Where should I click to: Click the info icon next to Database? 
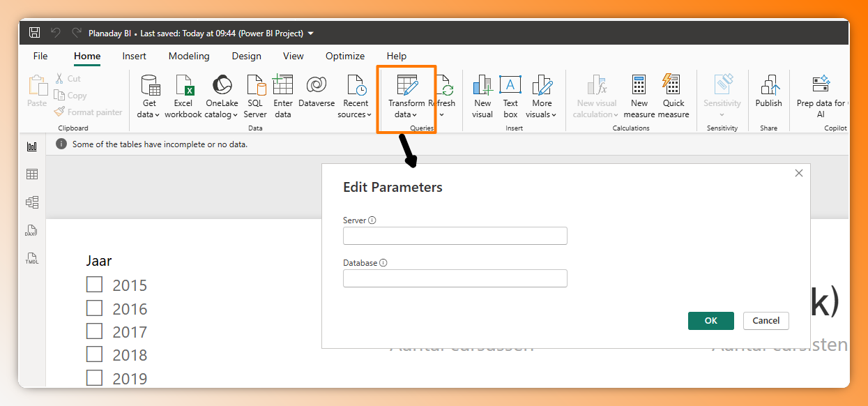(x=383, y=263)
